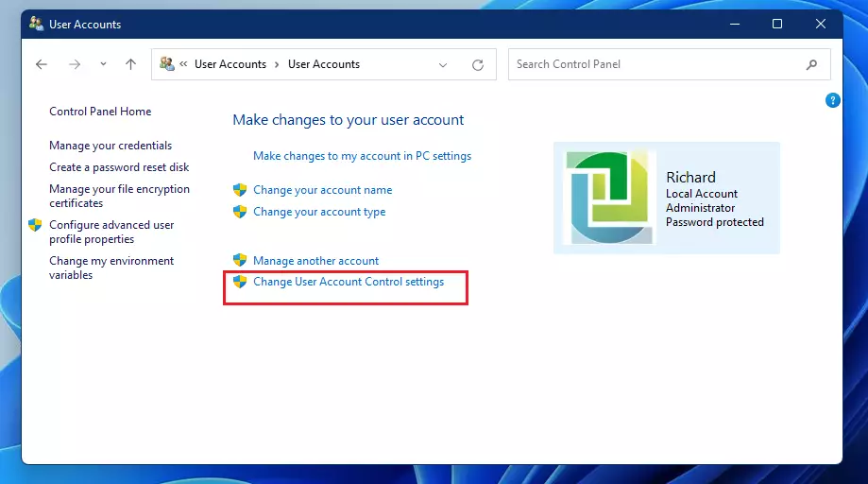Open Manage your file encryption certificates
The image size is (868, 484).
coord(120,196)
